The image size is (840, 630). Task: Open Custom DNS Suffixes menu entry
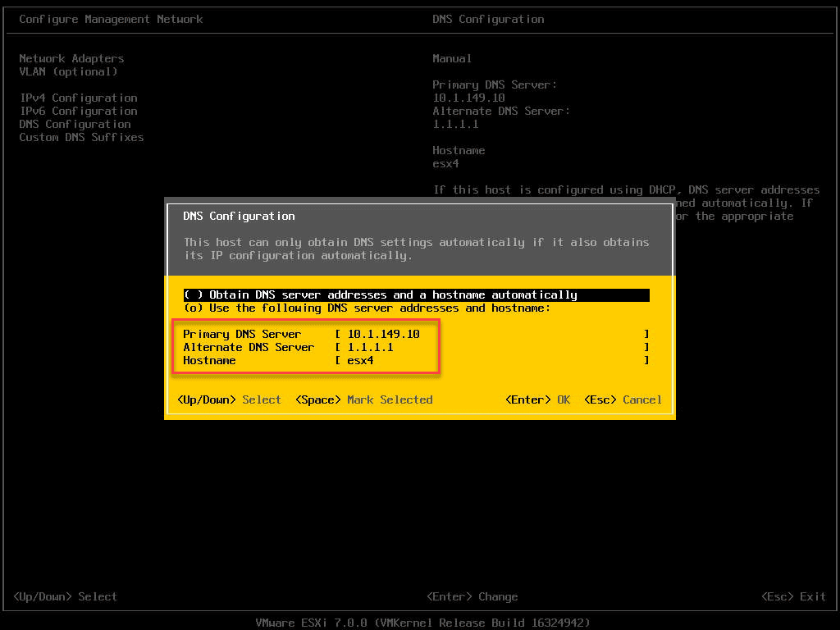tap(81, 138)
